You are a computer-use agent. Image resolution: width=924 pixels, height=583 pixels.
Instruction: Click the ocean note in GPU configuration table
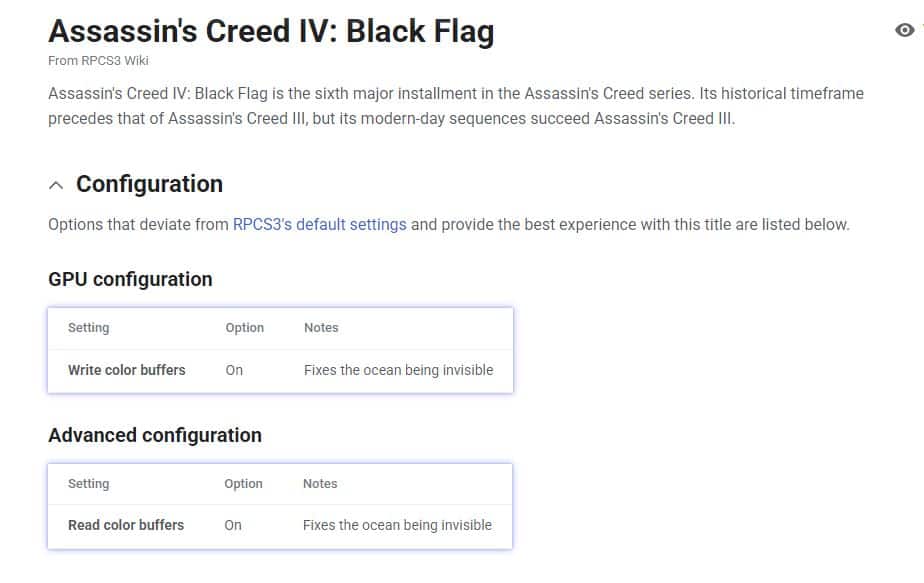(398, 370)
